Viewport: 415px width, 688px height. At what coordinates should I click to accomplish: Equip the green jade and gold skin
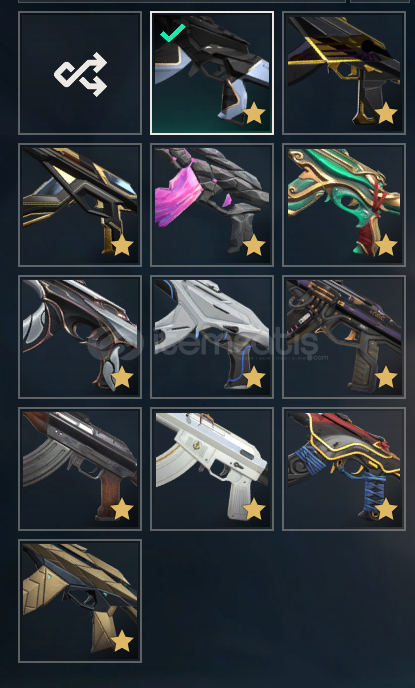[x=344, y=205]
